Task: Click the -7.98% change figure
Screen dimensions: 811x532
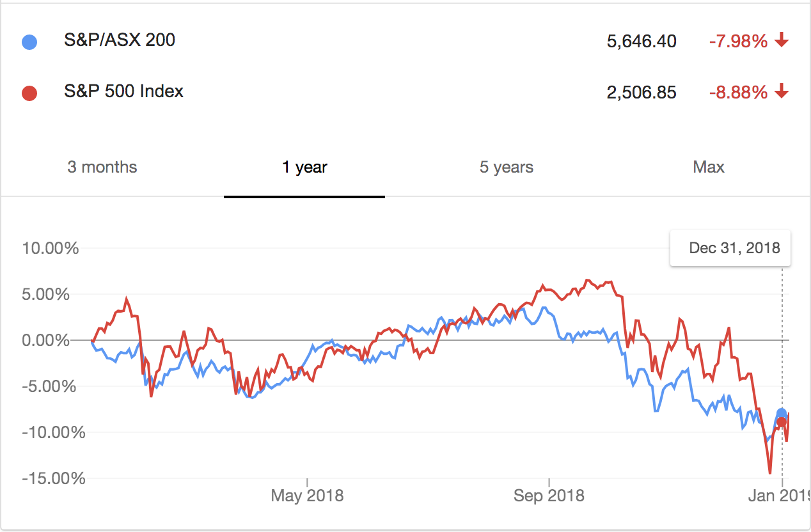Action: (x=737, y=42)
